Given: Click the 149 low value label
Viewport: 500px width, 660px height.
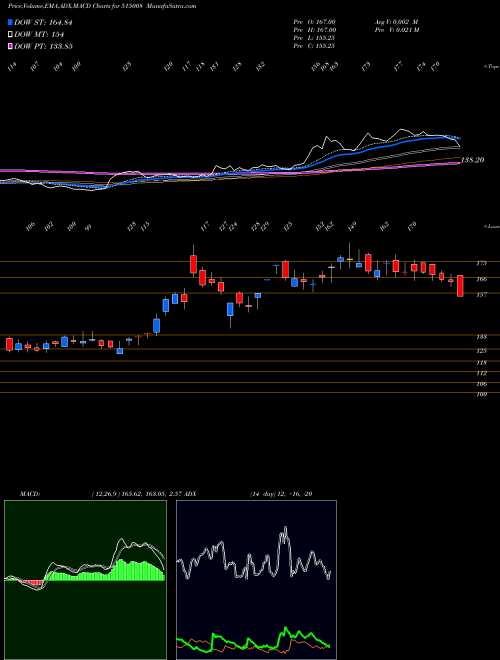Looking at the screenshot, I should point(352,226).
